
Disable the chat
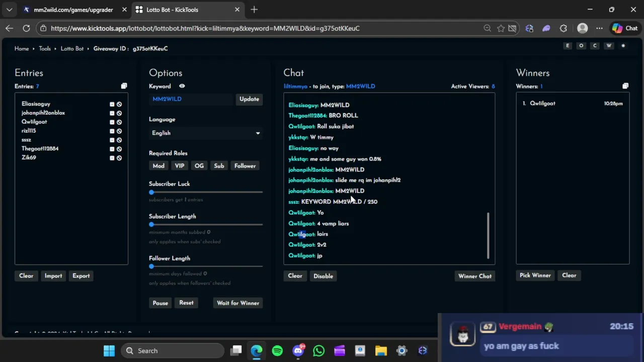point(323,276)
